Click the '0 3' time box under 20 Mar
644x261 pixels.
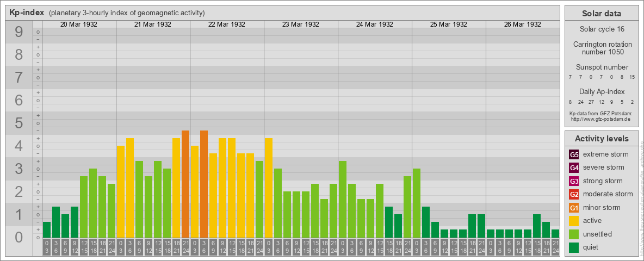[x=47, y=247]
